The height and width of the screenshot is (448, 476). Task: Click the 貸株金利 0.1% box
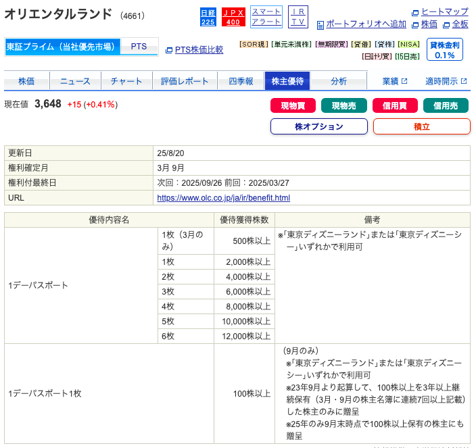(444, 49)
